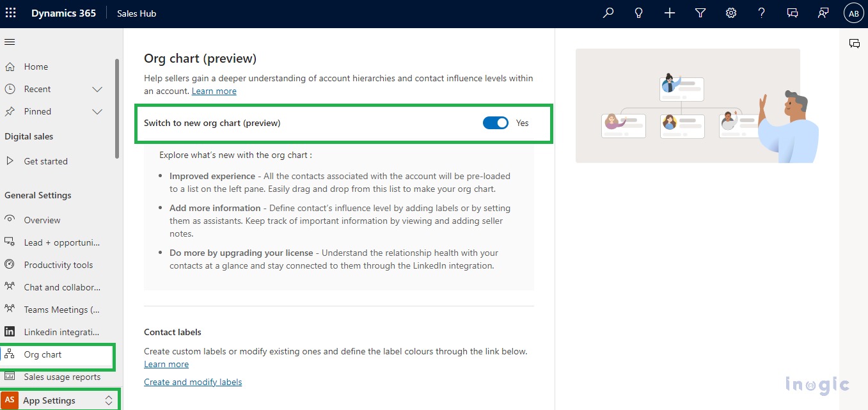Open the advanced find filter icon

click(700, 13)
